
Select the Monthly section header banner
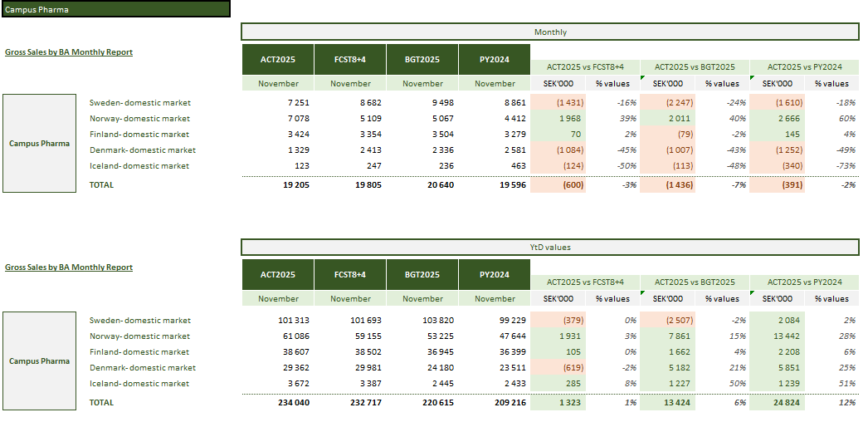point(549,32)
